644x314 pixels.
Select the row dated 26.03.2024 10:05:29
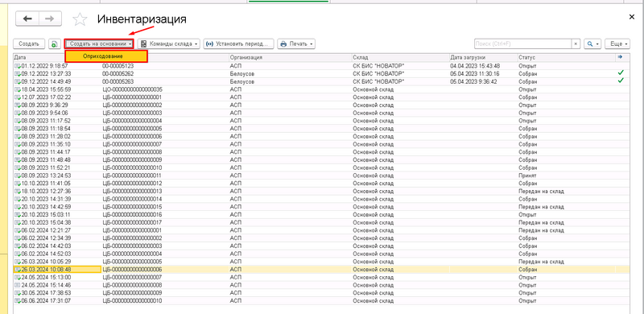[x=321, y=262]
